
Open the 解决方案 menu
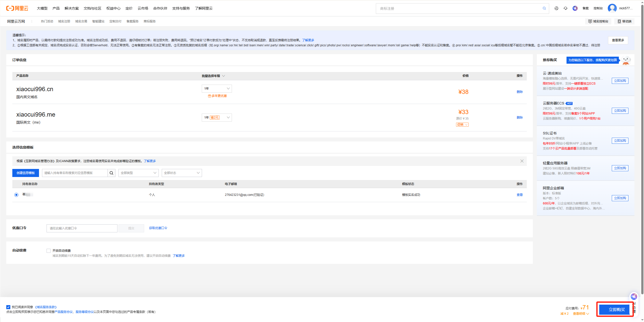[x=71, y=8]
